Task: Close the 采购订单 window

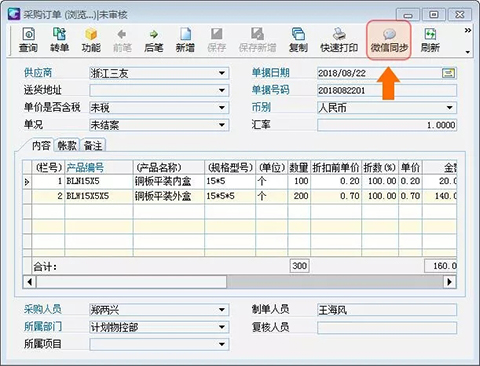Action: click(x=460, y=15)
